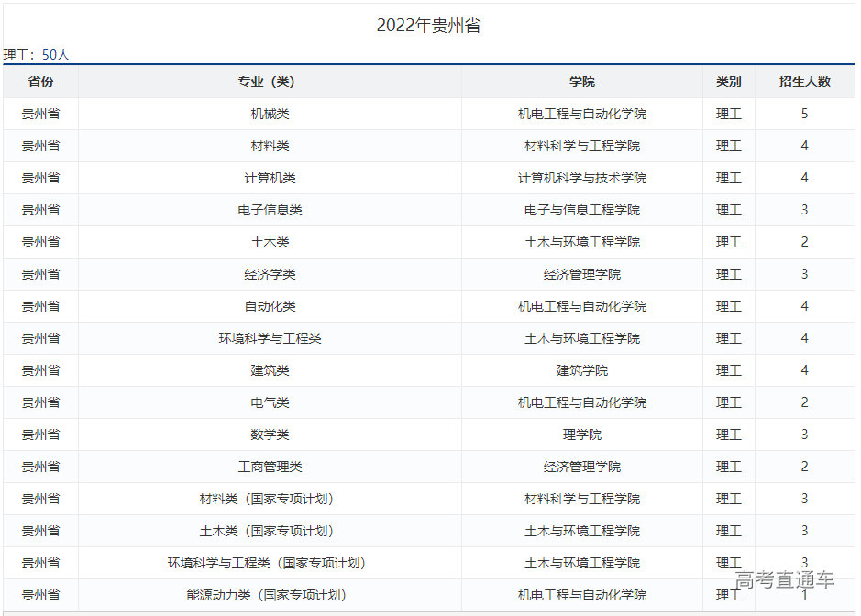Select the 工商管理类 major cell

coord(270,467)
